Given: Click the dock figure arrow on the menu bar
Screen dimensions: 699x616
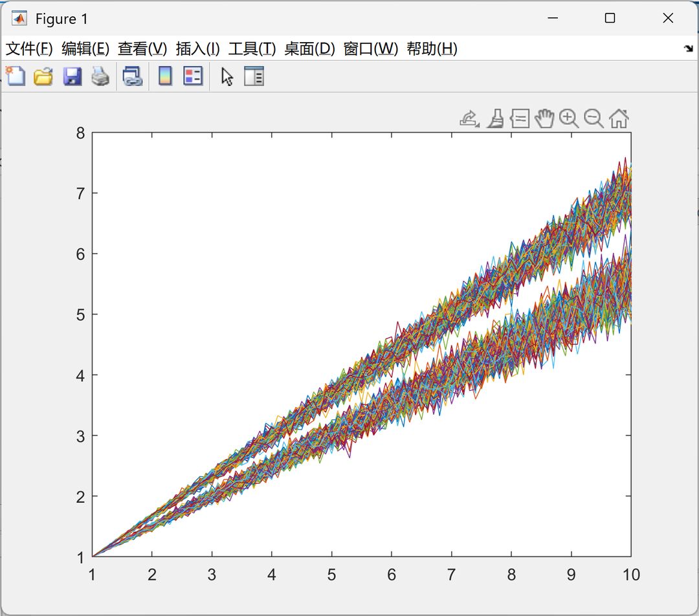Looking at the screenshot, I should (689, 48).
